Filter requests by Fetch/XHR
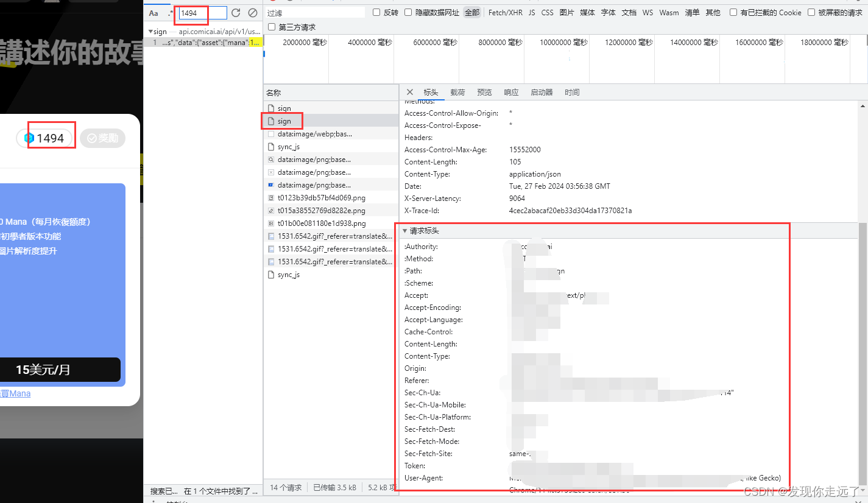This screenshot has height=503, width=868. point(506,12)
